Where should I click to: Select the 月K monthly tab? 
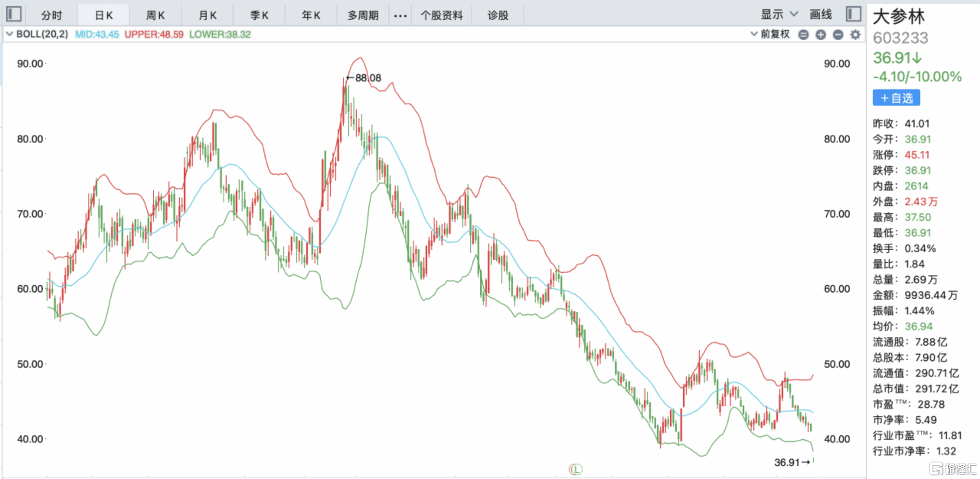click(x=207, y=15)
